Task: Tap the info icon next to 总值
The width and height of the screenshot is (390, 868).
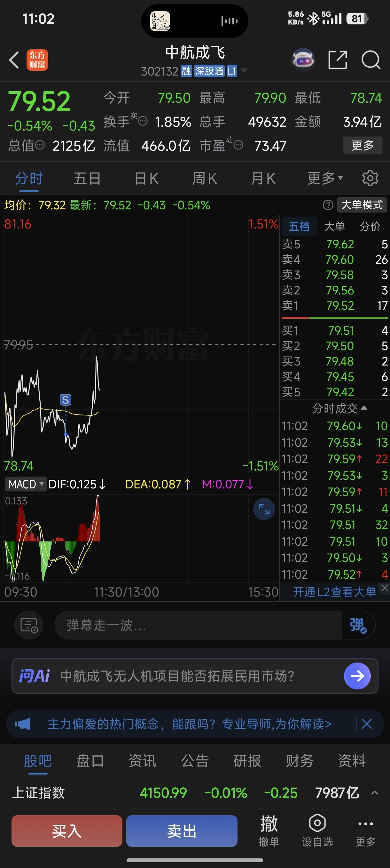Action: pyautogui.click(x=40, y=146)
